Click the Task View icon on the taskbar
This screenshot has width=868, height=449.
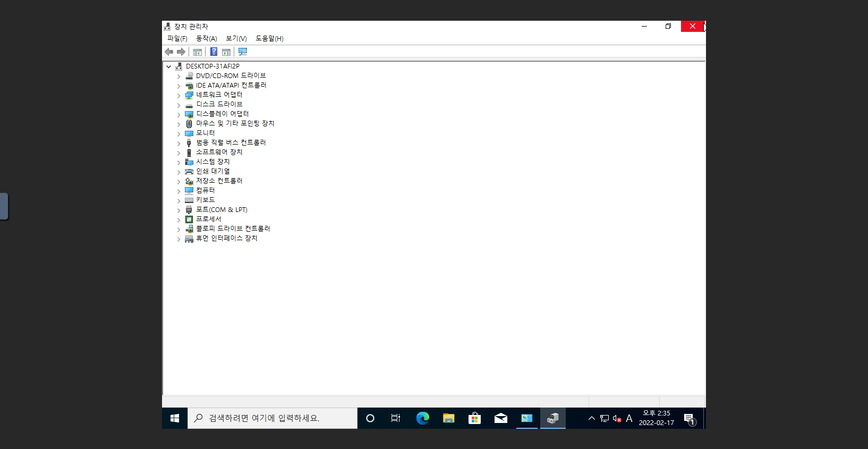coord(396,418)
